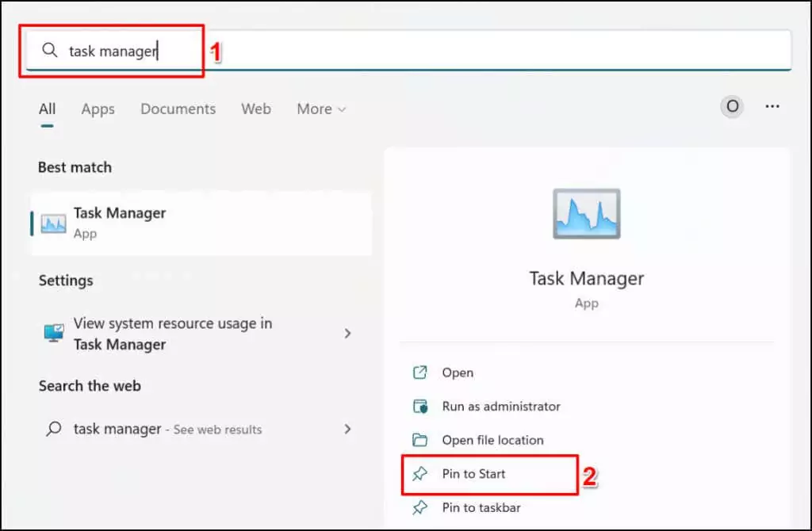Open the three-dot options menu
The image size is (812, 531).
(772, 106)
